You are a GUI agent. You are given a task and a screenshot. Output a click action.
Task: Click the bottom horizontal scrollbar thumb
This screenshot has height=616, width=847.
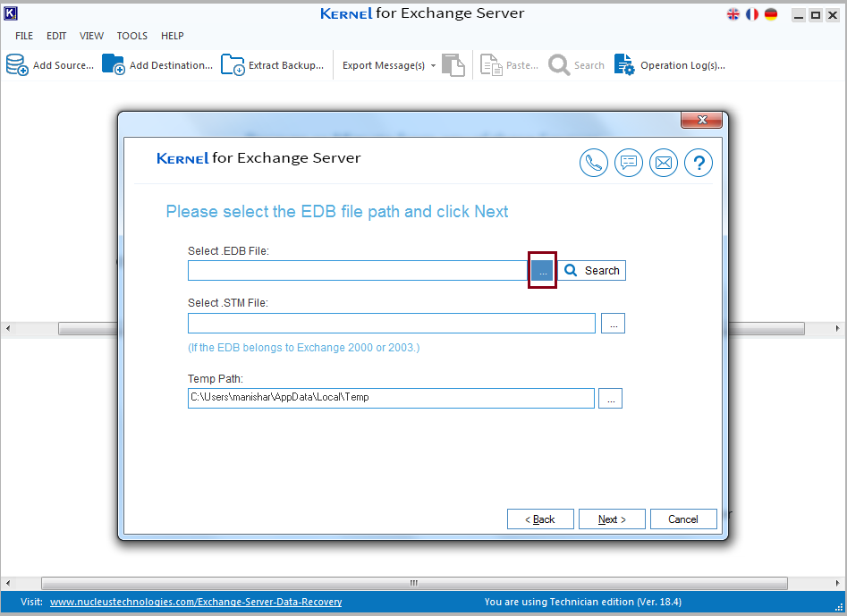click(414, 583)
